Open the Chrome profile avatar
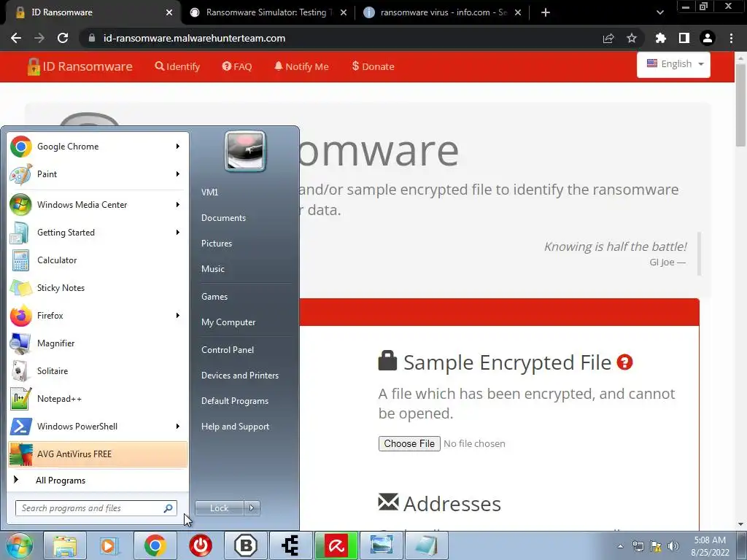 coord(708,38)
